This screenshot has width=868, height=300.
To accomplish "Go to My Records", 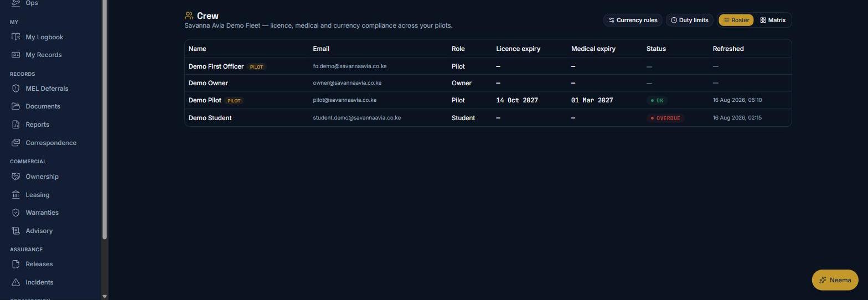I will (x=44, y=55).
